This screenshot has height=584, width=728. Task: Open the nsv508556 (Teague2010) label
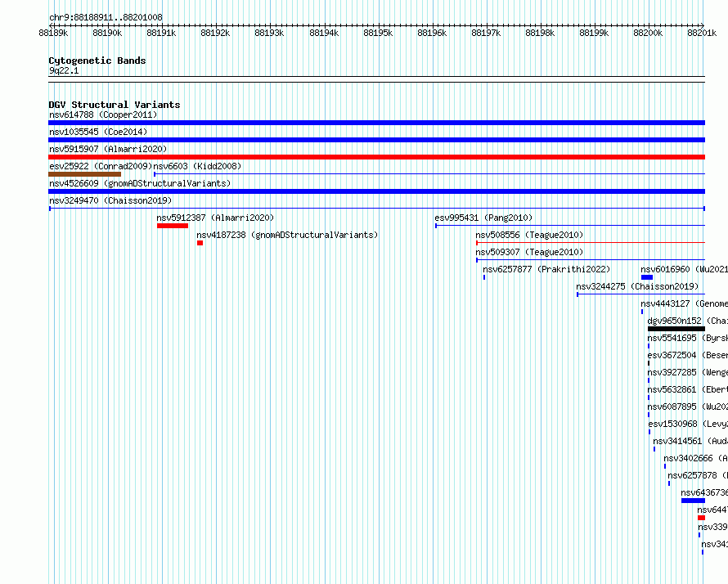[529, 235]
